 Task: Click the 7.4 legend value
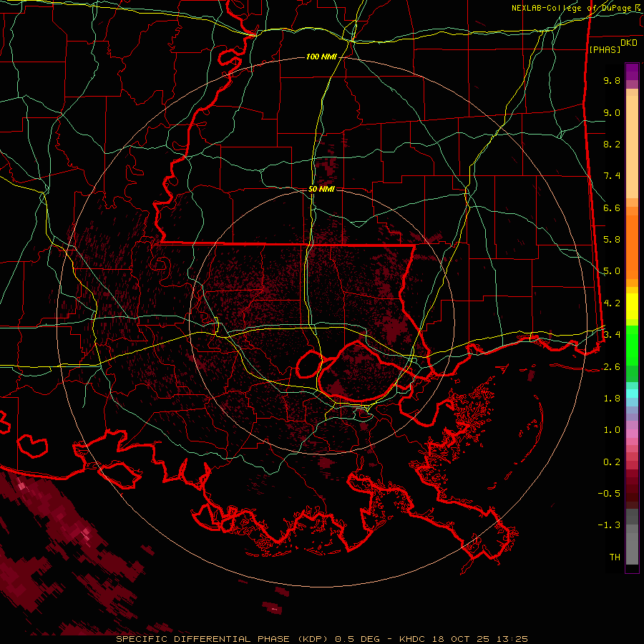[612, 176]
